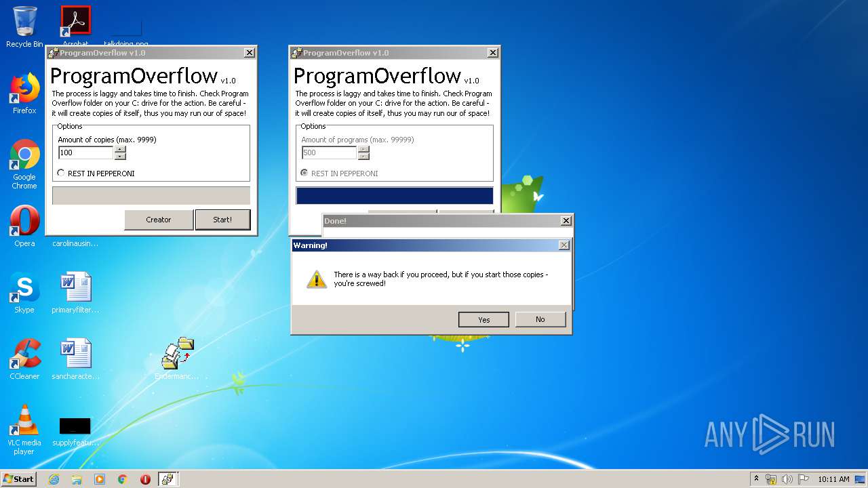This screenshot has width=868, height=488.
Task: Close the left ProgramOverflow window
Action: (250, 53)
